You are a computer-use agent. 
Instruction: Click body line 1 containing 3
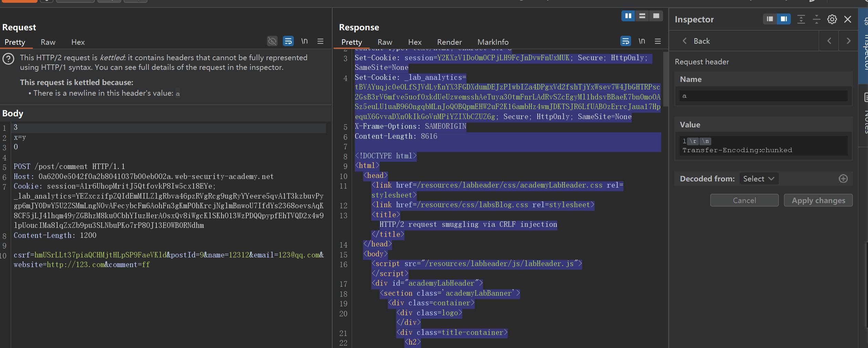(x=169, y=128)
